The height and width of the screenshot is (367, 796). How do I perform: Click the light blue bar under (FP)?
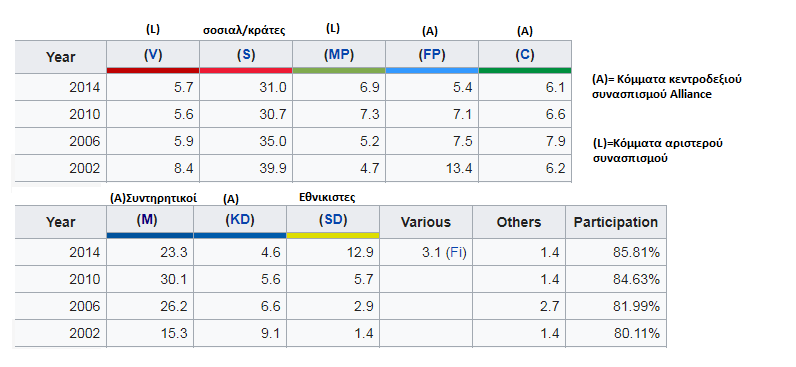tap(432, 70)
